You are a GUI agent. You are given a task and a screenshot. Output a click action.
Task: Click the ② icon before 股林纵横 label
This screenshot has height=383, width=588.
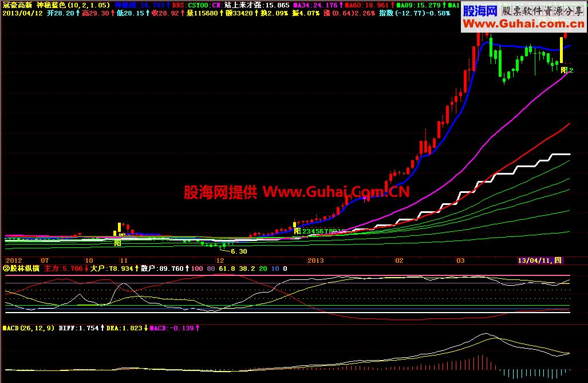pyautogui.click(x=5, y=268)
